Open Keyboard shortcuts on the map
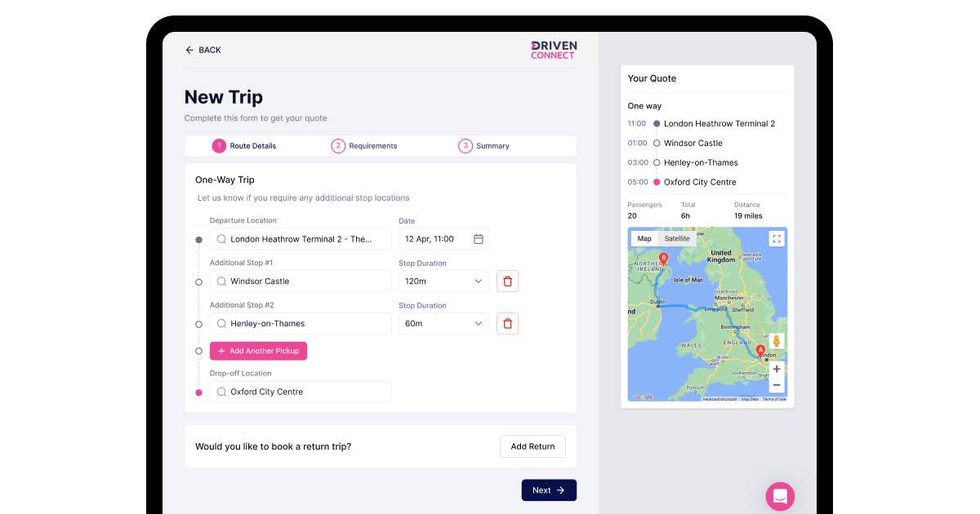This screenshot has height=514, width=980. [x=720, y=399]
